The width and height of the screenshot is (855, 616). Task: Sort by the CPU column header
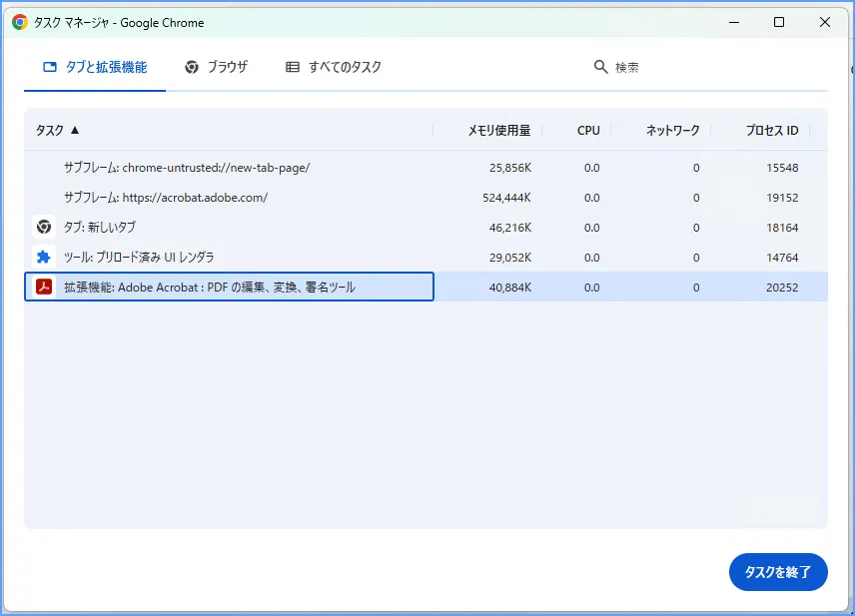tap(588, 130)
